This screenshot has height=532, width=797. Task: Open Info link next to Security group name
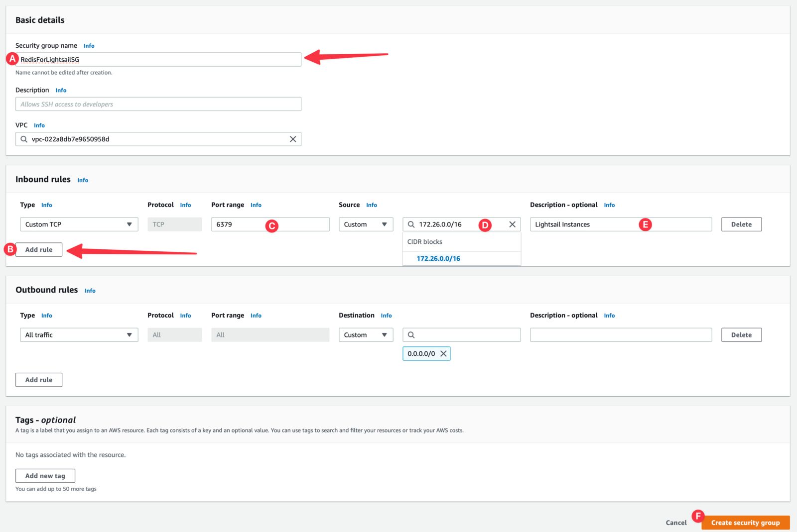click(89, 46)
